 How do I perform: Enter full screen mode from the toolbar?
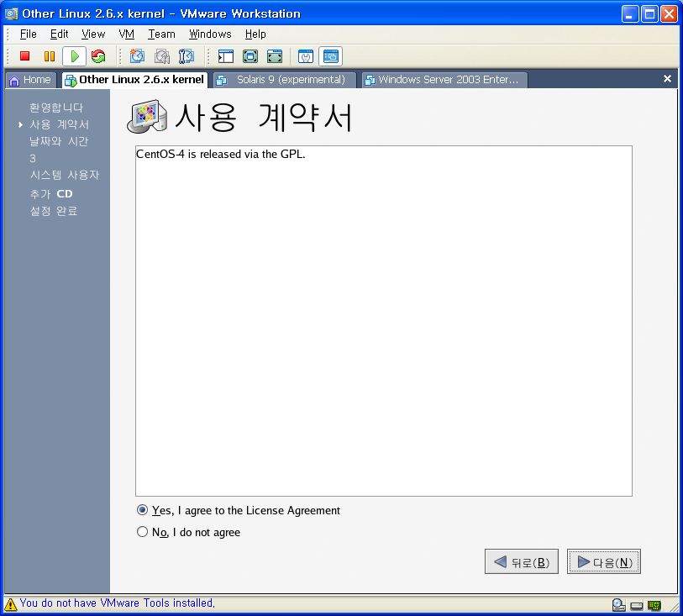(x=250, y=56)
